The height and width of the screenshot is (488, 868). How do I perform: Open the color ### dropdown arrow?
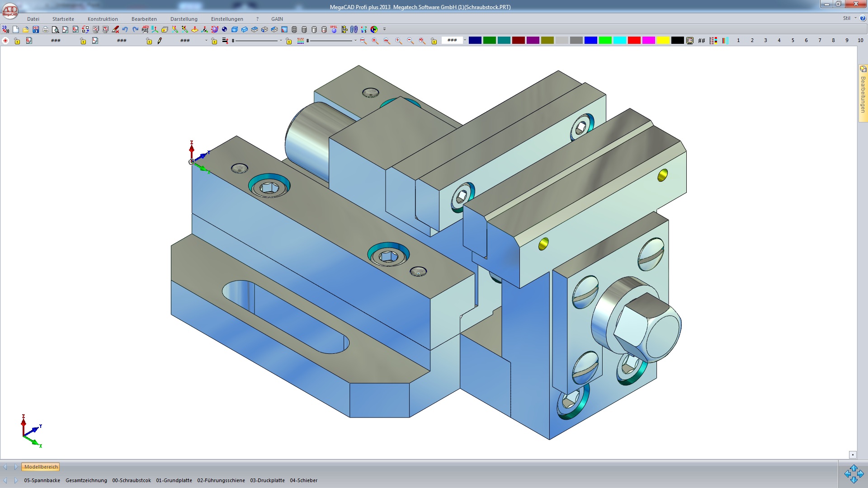click(465, 40)
